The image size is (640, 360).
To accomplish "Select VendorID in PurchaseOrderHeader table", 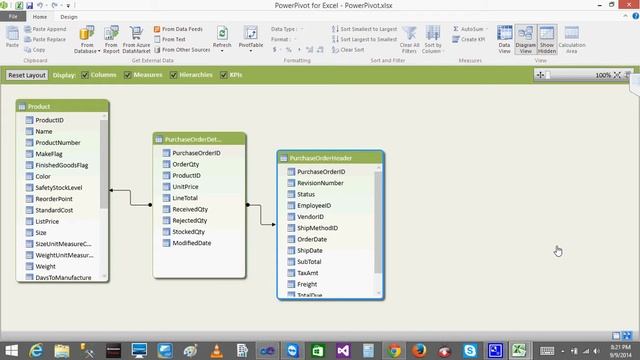I will [310, 217].
